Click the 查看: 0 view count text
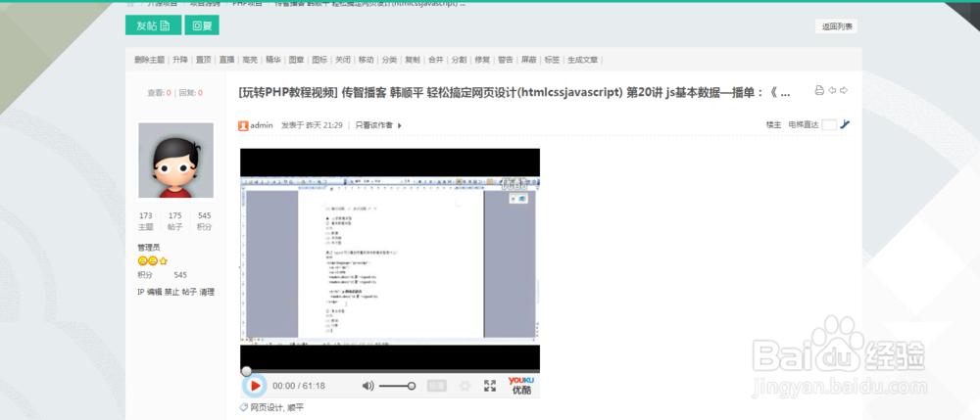Viewport: 980px width, 420px height. pos(159,92)
